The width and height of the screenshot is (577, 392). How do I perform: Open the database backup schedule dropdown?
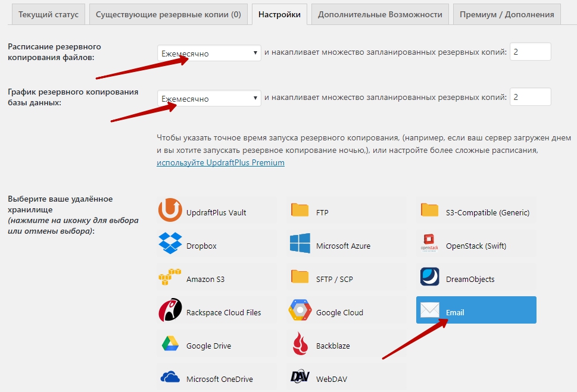(209, 98)
